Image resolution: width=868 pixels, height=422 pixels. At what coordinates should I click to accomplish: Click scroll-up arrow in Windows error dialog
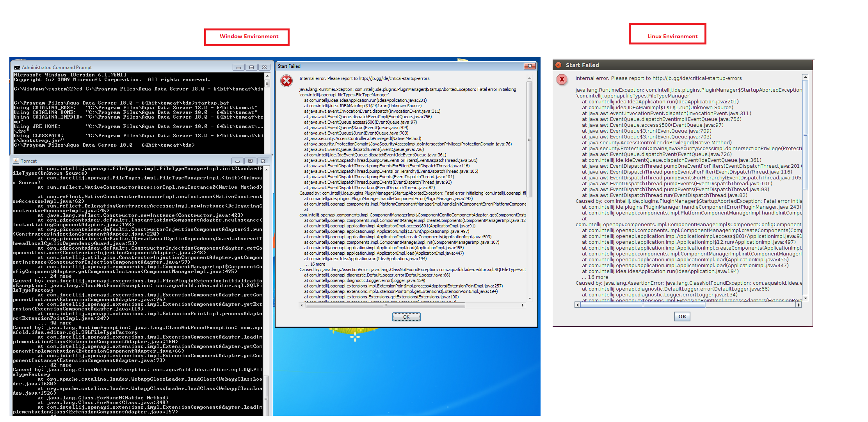[x=530, y=78]
